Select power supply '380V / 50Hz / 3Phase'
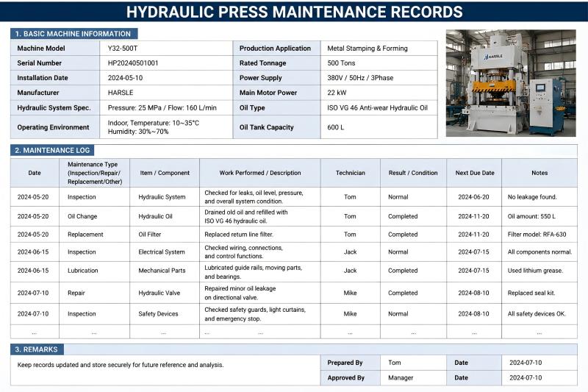The height and width of the screenshot is (392, 588). tap(360, 78)
